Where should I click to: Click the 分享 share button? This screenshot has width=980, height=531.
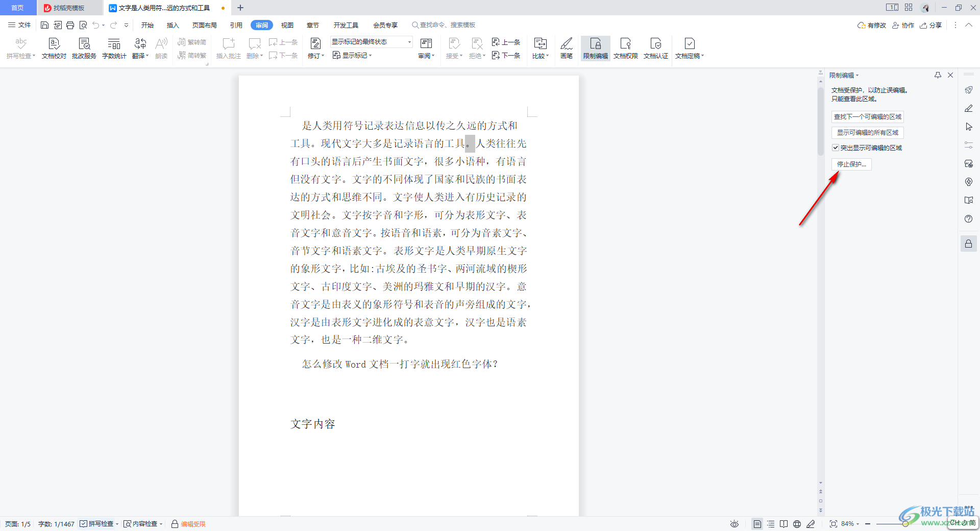pyautogui.click(x=931, y=25)
